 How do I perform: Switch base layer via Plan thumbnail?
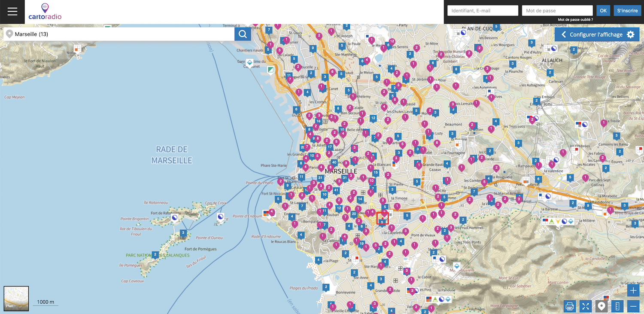click(16, 298)
